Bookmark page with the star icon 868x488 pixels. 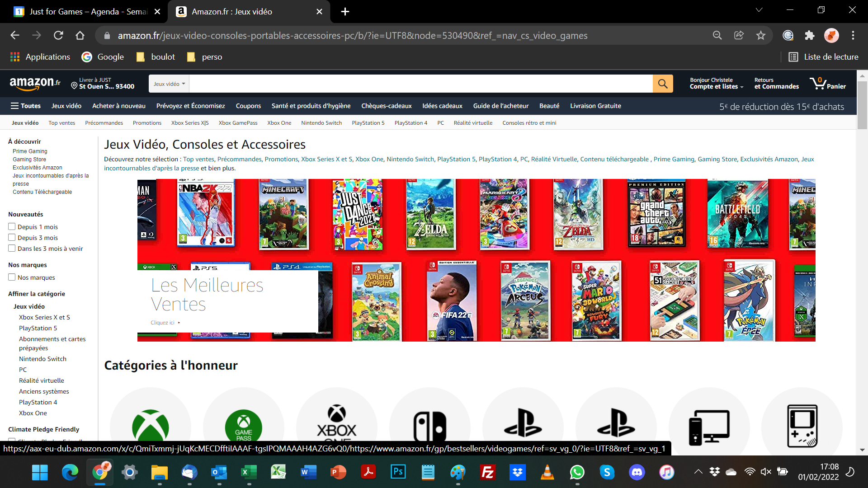761,35
